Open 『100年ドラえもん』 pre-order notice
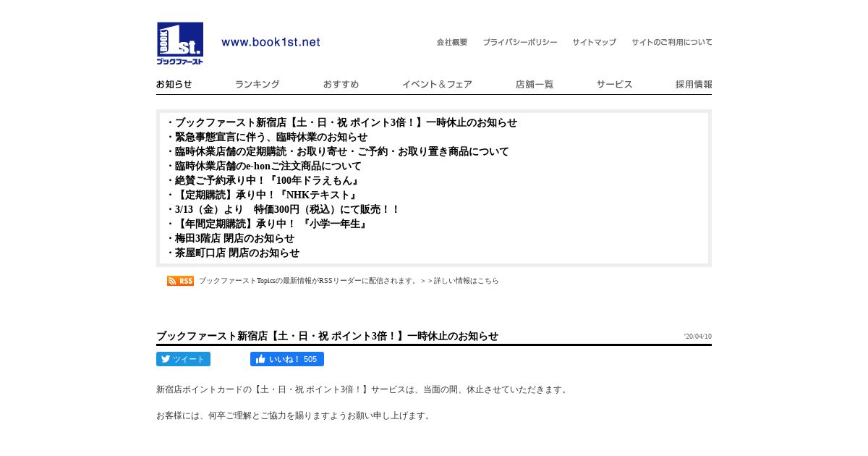Screen dimensions: 868x456 pyautogui.click(x=268, y=180)
